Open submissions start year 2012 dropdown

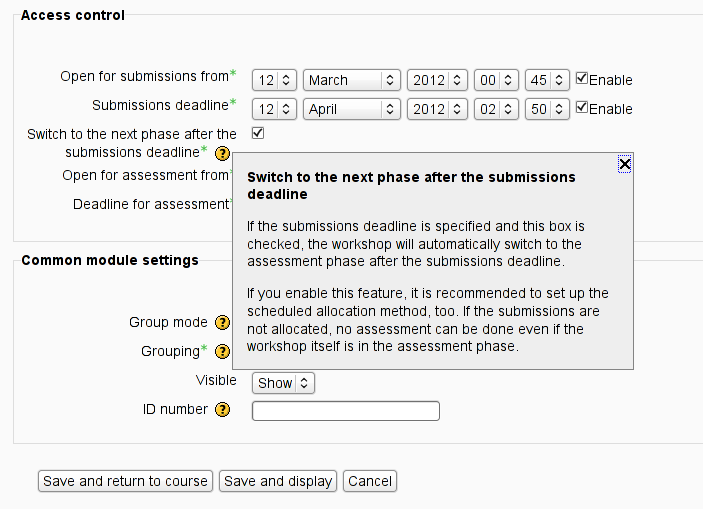coord(437,80)
